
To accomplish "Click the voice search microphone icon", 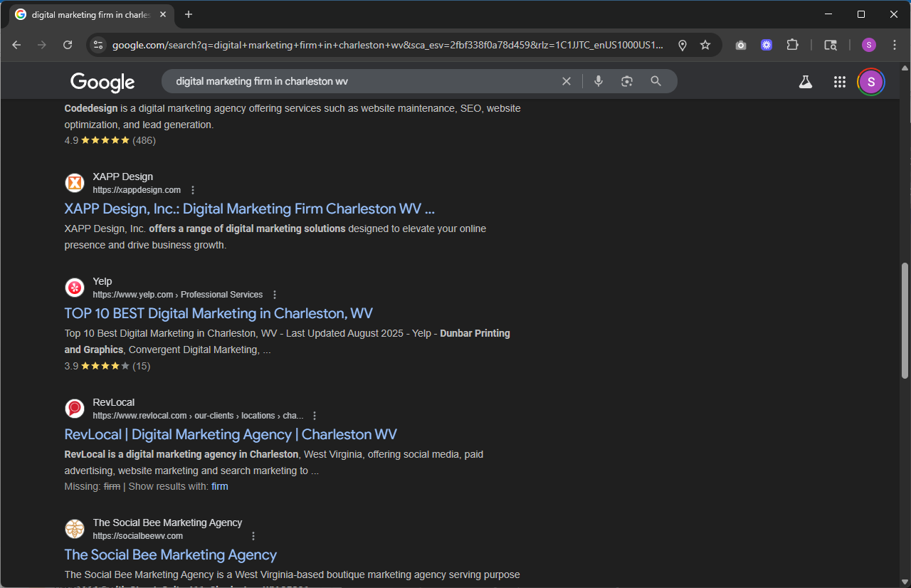I will pos(599,81).
